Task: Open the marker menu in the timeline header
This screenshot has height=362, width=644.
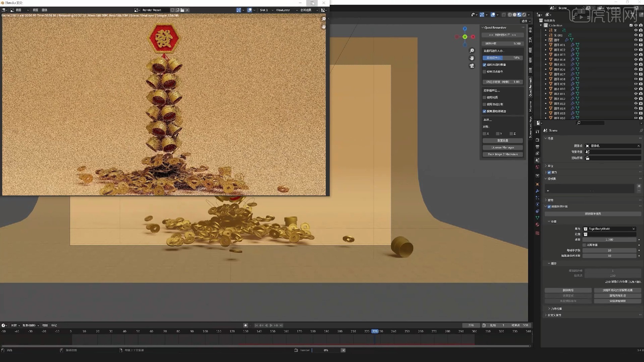Action: pos(54,325)
